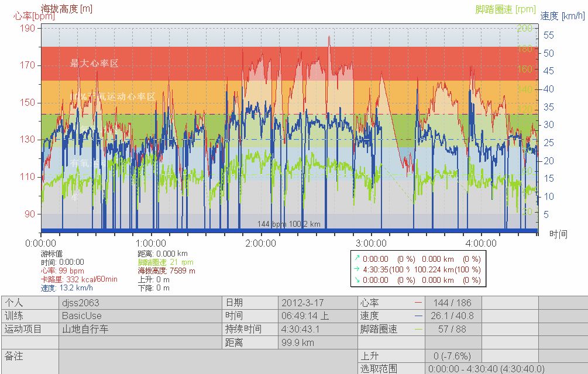The image size is (588, 374).
Task: Select the 海拔高度 [m] axis title
Action: coord(66,8)
